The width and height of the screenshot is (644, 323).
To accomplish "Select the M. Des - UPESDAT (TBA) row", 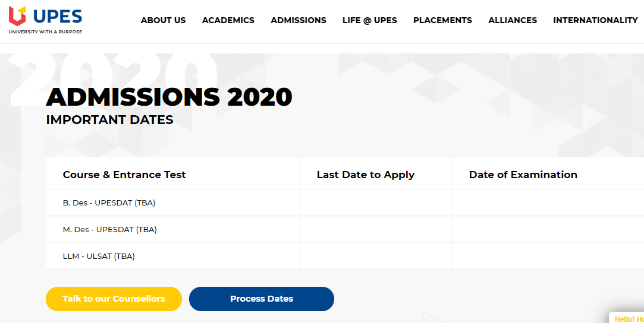I will coord(109,230).
